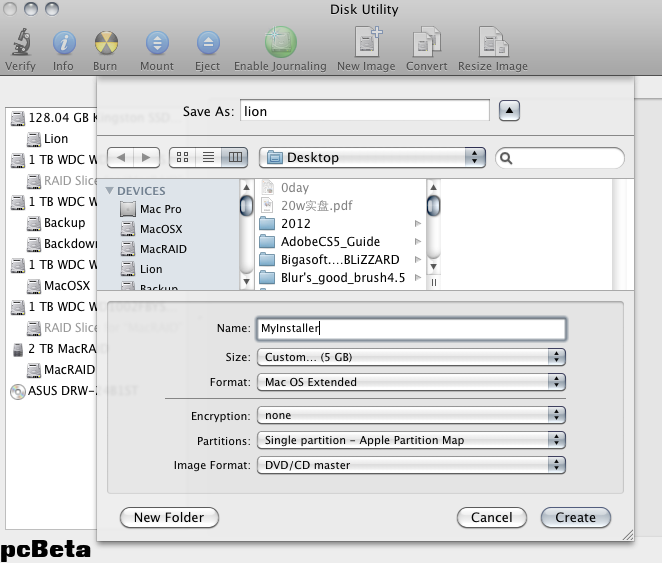Click the 0day file entry

pyautogui.click(x=285, y=187)
